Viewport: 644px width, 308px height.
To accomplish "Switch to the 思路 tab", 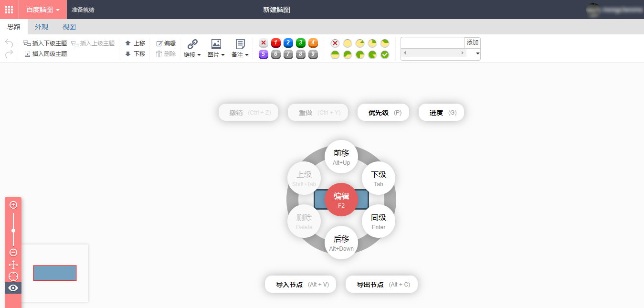I will [x=14, y=27].
